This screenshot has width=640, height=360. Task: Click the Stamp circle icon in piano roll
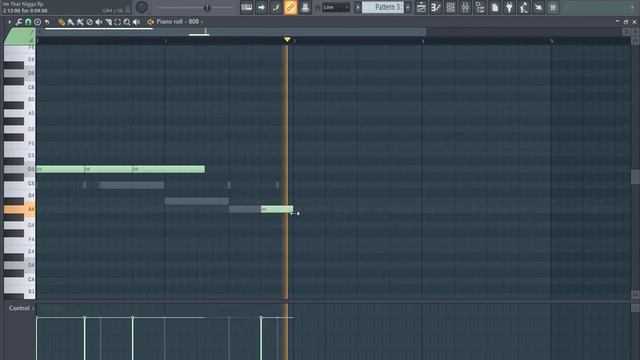[x=38, y=22]
